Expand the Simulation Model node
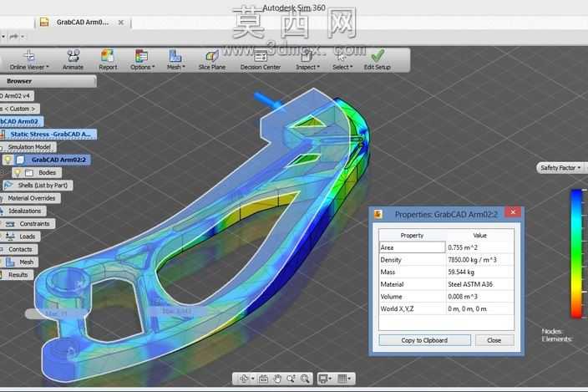This screenshot has height=392, width=588. tap(29, 147)
